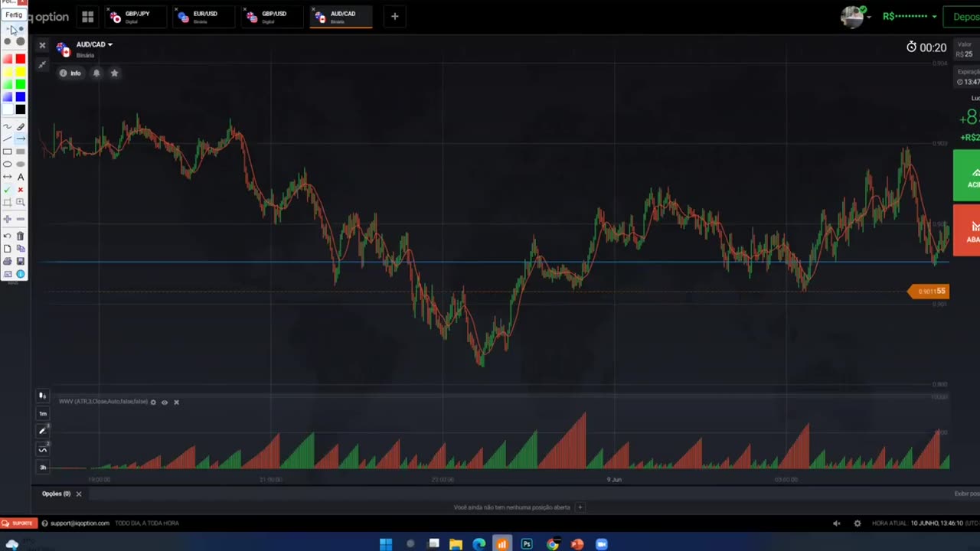
Task: Open the Info button for AUD/CAD
Action: [x=70, y=73]
